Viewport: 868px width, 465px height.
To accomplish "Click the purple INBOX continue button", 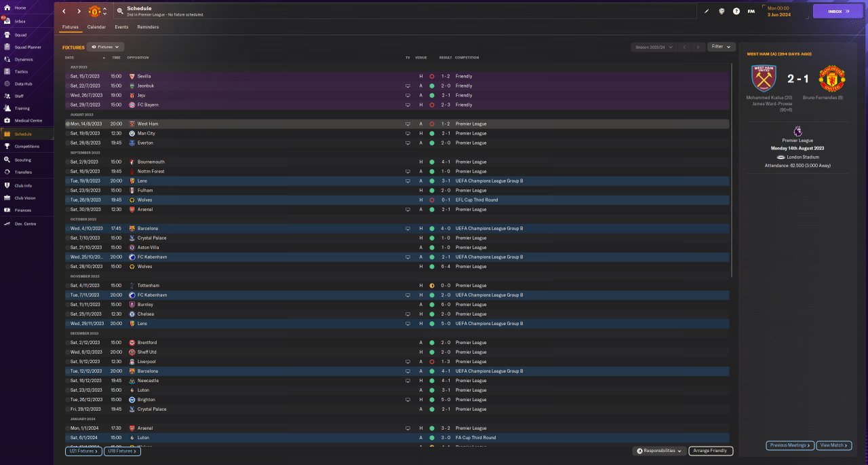I will click(838, 12).
